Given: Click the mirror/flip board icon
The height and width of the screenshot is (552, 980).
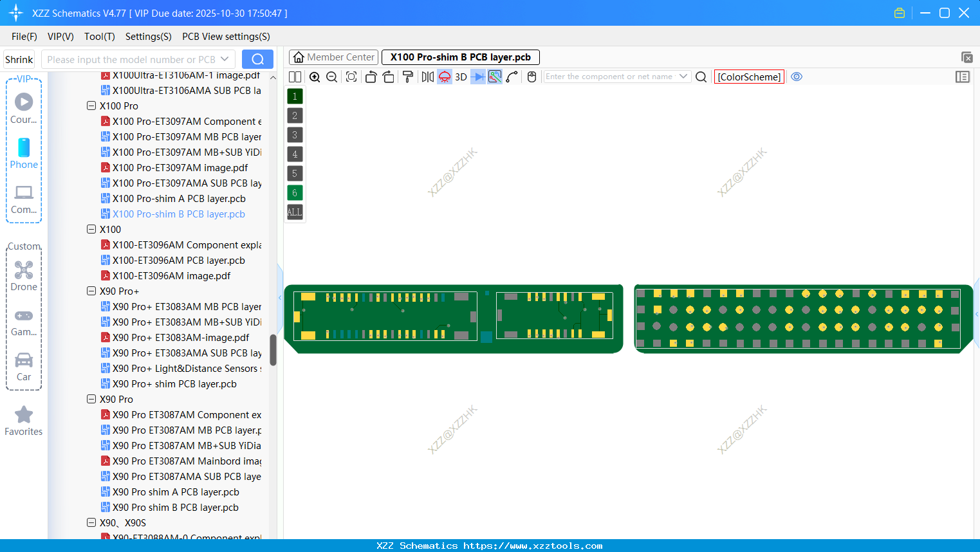Looking at the screenshot, I should (x=427, y=76).
